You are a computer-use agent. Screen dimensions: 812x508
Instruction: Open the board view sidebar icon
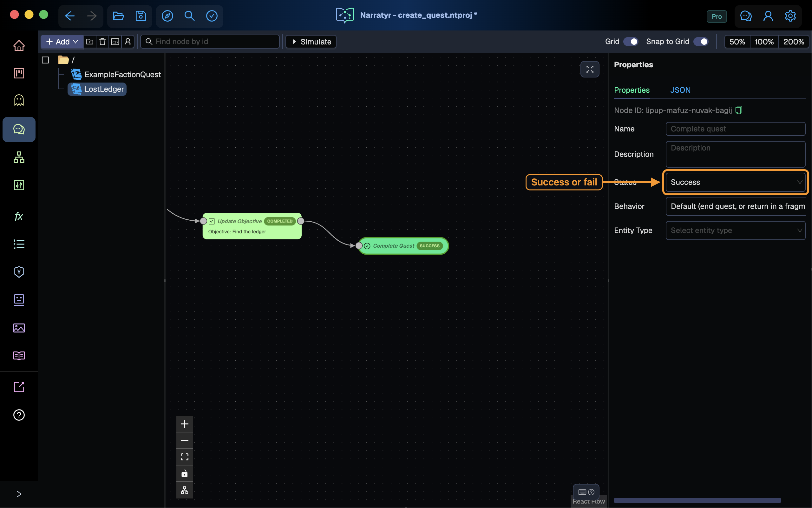pos(19,73)
